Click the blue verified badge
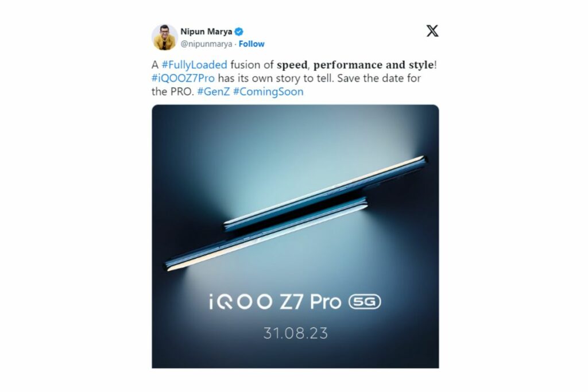 tap(239, 32)
